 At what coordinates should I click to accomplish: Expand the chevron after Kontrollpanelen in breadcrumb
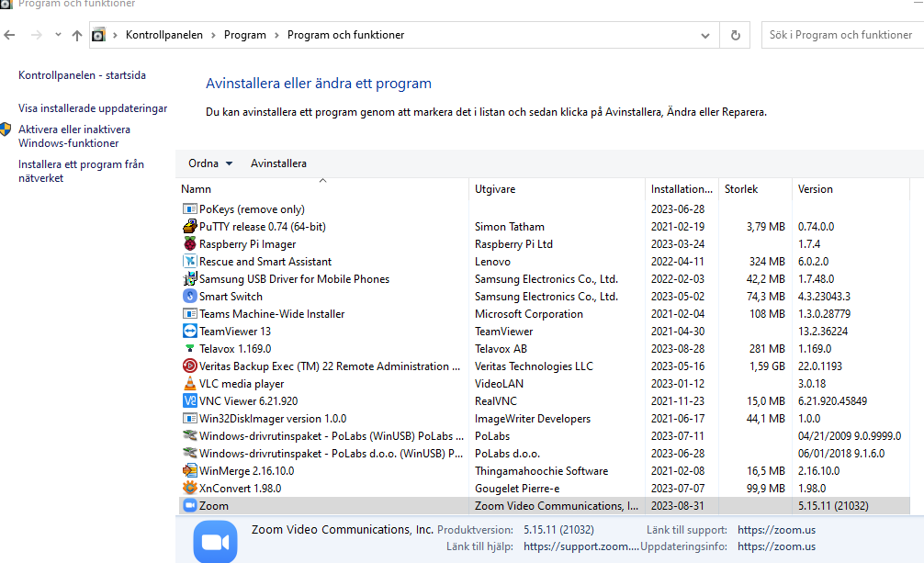tap(213, 35)
